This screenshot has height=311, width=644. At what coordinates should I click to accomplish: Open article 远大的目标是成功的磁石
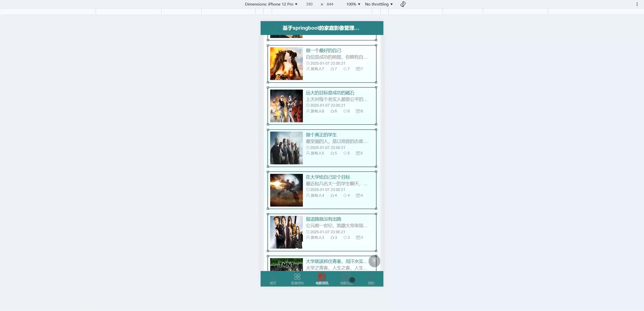[x=330, y=93]
